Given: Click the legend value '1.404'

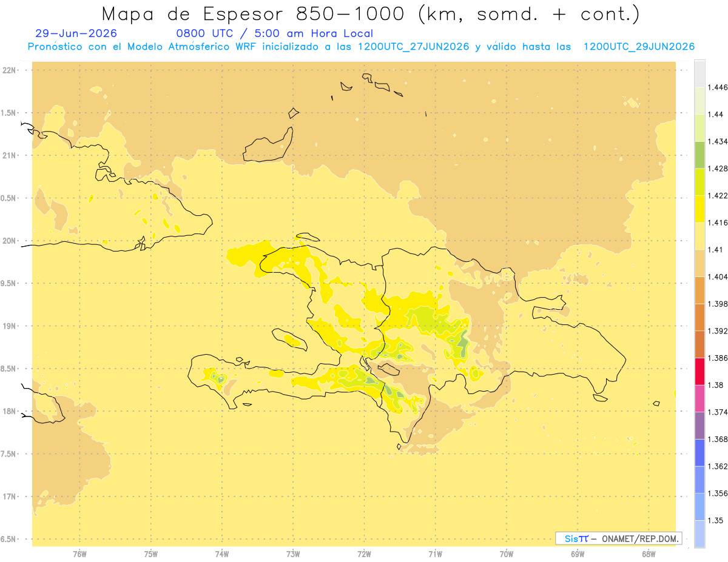Looking at the screenshot, I should 718,276.
